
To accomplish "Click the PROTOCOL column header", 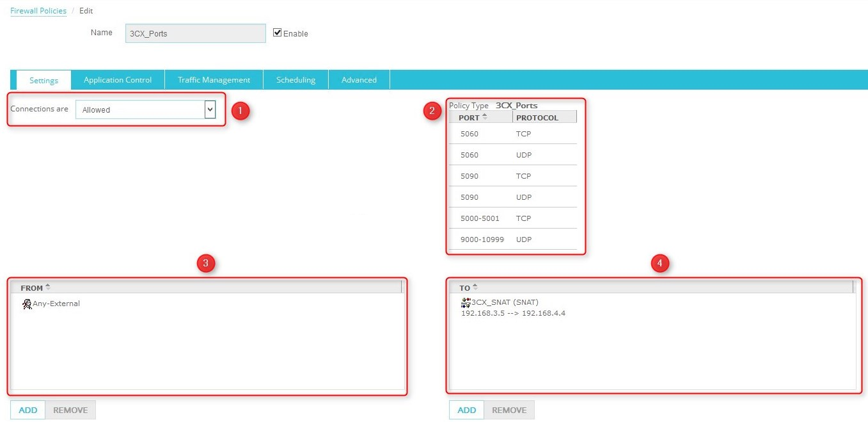I will (544, 117).
